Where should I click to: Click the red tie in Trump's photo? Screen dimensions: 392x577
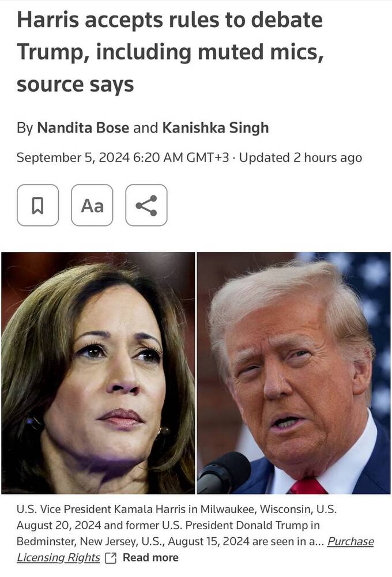[308, 486]
